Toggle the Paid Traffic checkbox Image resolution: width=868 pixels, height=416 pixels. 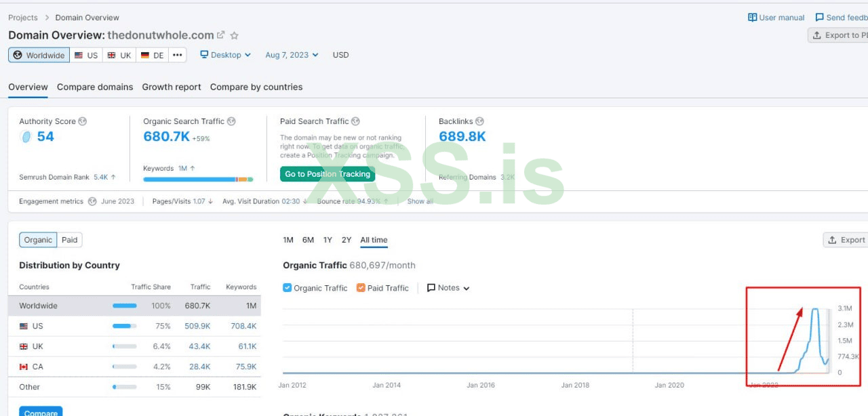(x=361, y=288)
